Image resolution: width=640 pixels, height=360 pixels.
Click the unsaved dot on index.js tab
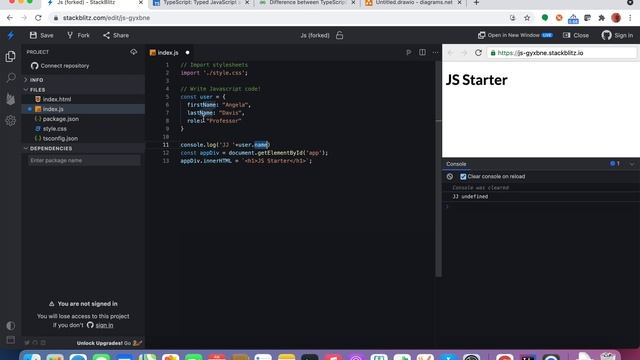coord(187,53)
